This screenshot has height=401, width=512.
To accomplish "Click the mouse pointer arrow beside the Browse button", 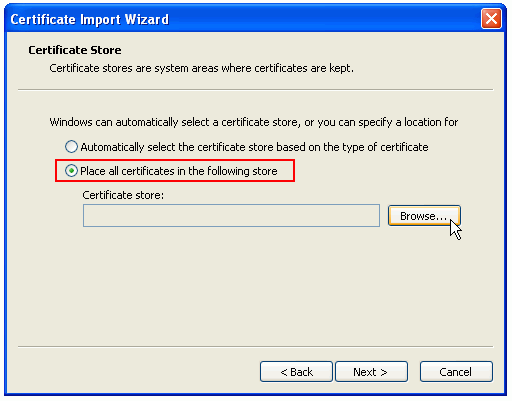I will coord(455,229).
